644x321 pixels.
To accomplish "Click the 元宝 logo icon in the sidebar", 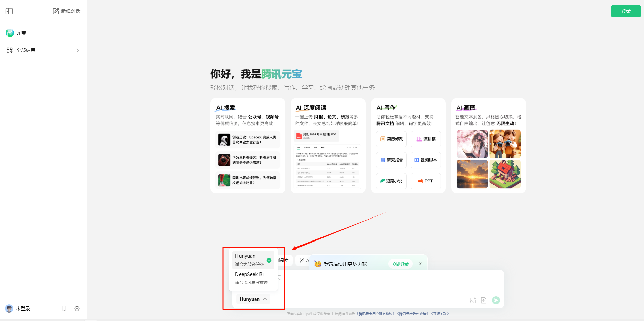I will click(10, 33).
